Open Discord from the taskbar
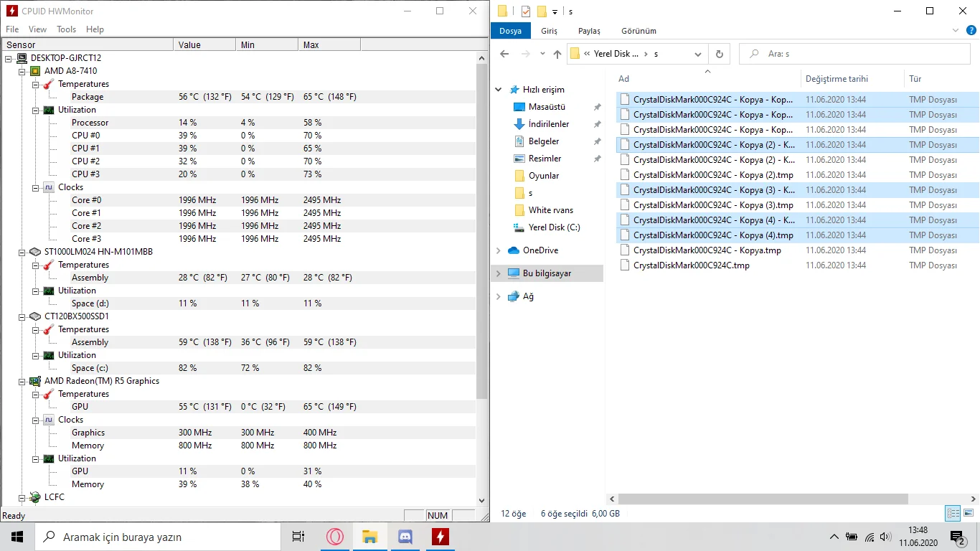The width and height of the screenshot is (980, 551). [405, 537]
